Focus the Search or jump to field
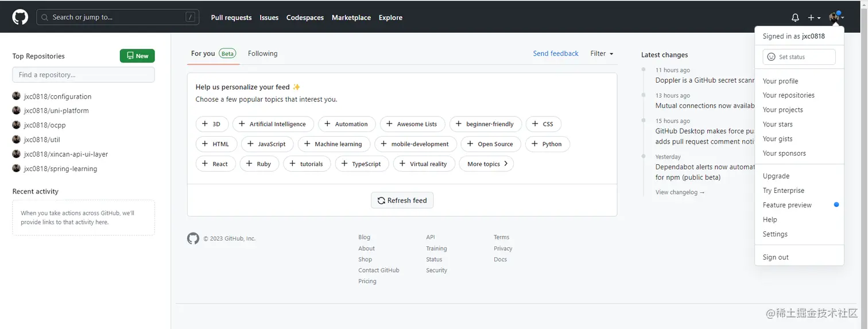This screenshot has width=868, height=329. coord(118,17)
